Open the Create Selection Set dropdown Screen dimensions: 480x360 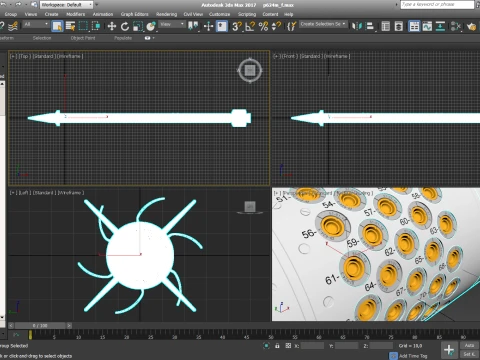(323, 24)
